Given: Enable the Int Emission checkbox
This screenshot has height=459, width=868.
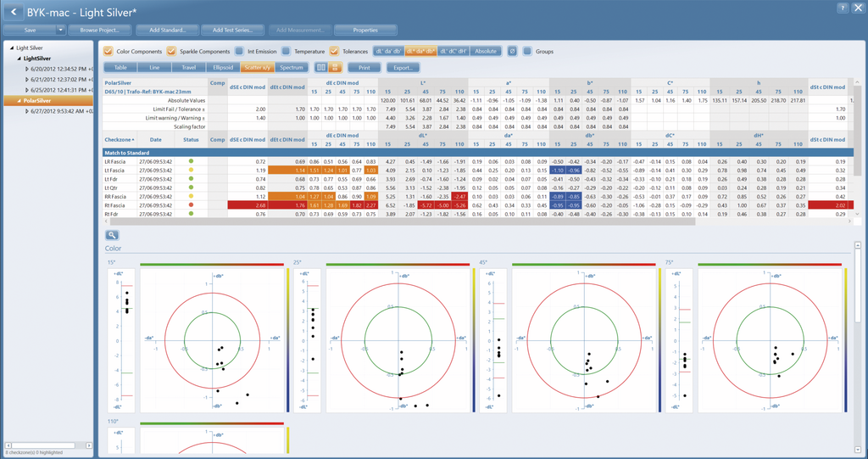Looking at the screenshot, I should click(239, 51).
